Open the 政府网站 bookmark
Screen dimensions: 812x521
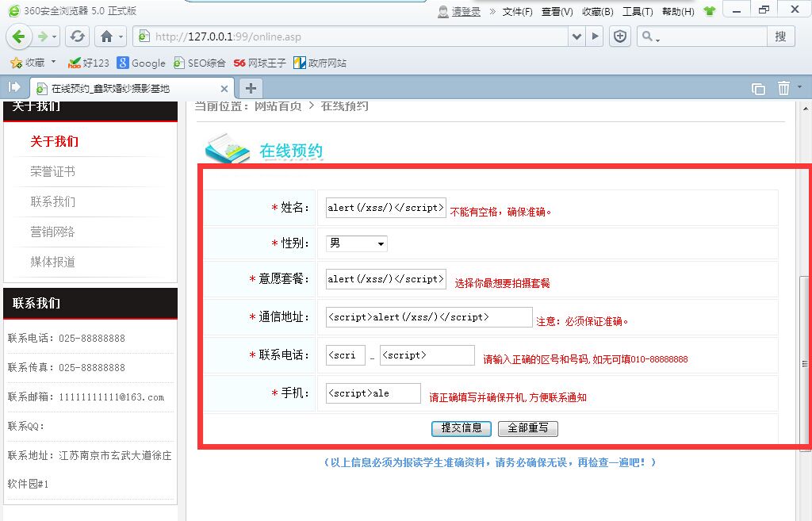[x=320, y=63]
